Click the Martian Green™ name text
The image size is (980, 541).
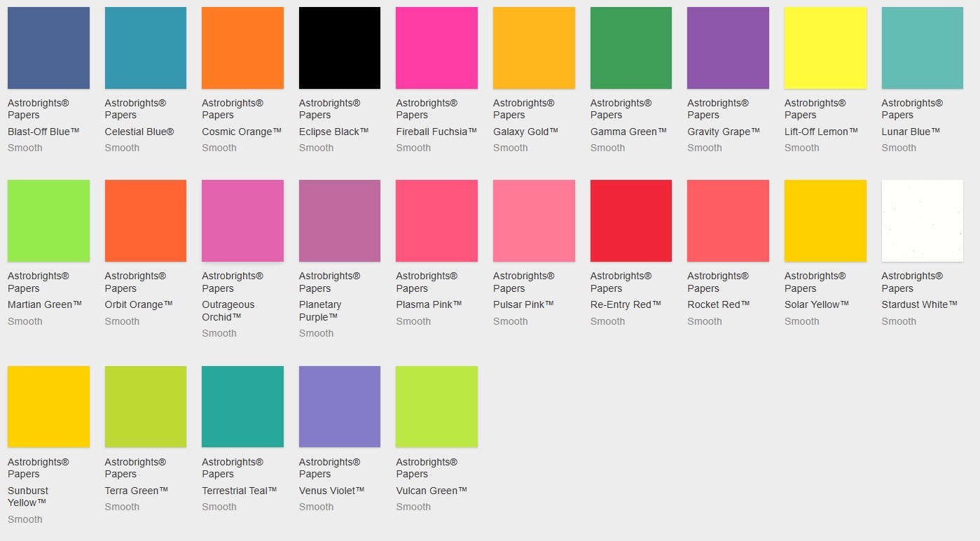(45, 304)
